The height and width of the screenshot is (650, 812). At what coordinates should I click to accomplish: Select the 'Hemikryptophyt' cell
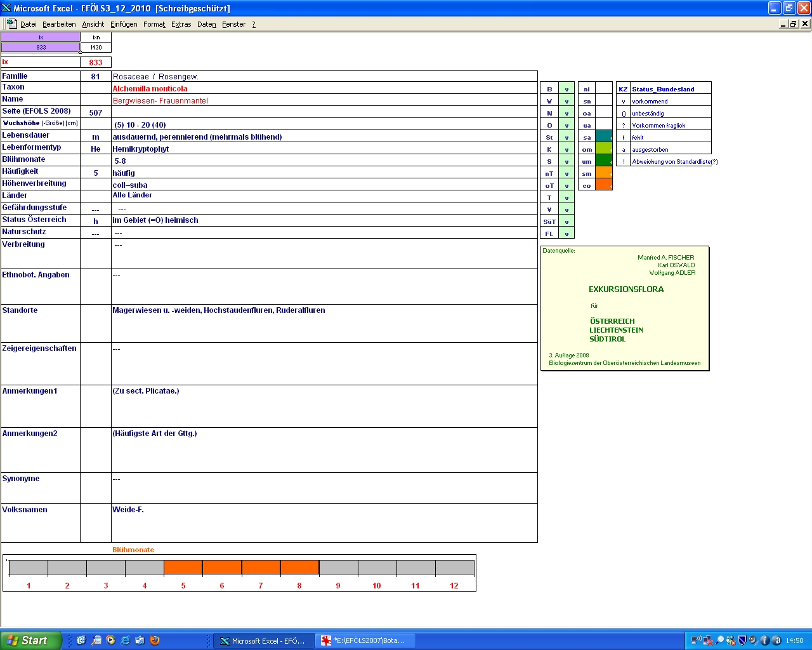pyautogui.click(x=324, y=149)
